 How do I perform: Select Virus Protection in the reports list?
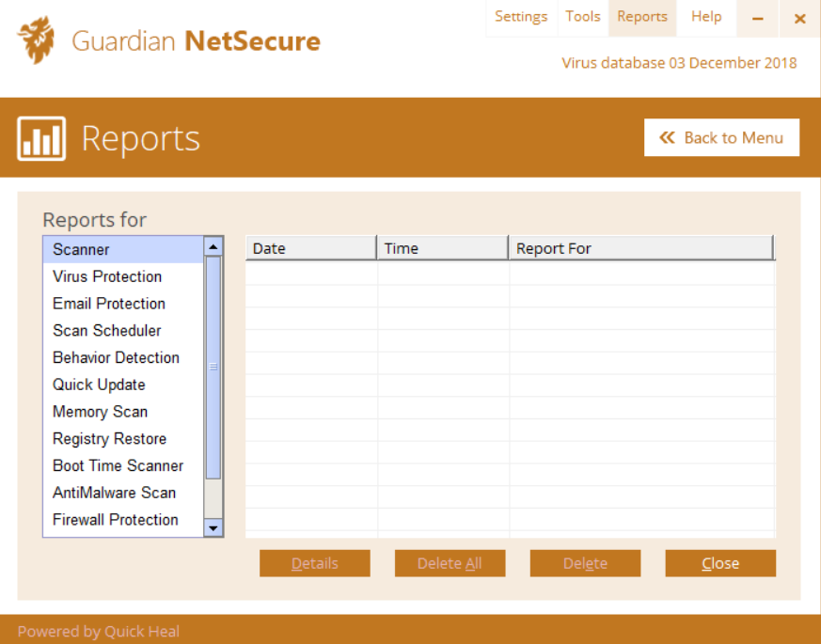(x=106, y=276)
